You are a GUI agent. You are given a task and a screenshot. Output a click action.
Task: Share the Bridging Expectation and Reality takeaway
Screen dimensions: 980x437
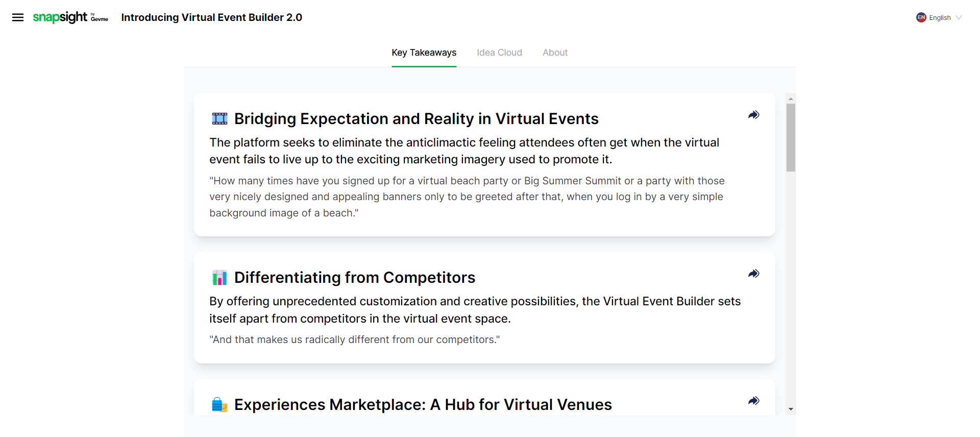pyautogui.click(x=753, y=115)
